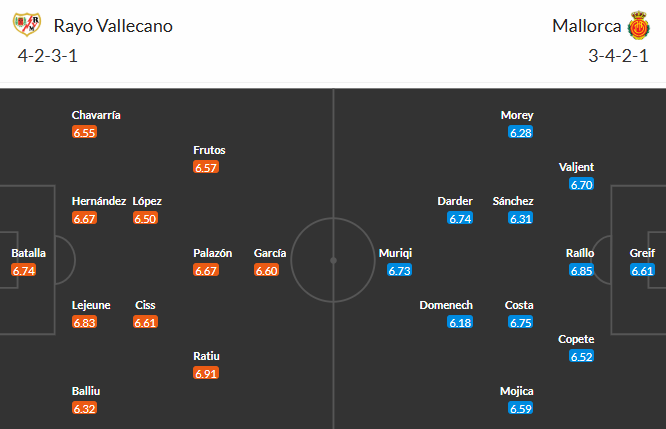Select player García in attack
The height and width of the screenshot is (429, 666).
pyautogui.click(x=270, y=254)
